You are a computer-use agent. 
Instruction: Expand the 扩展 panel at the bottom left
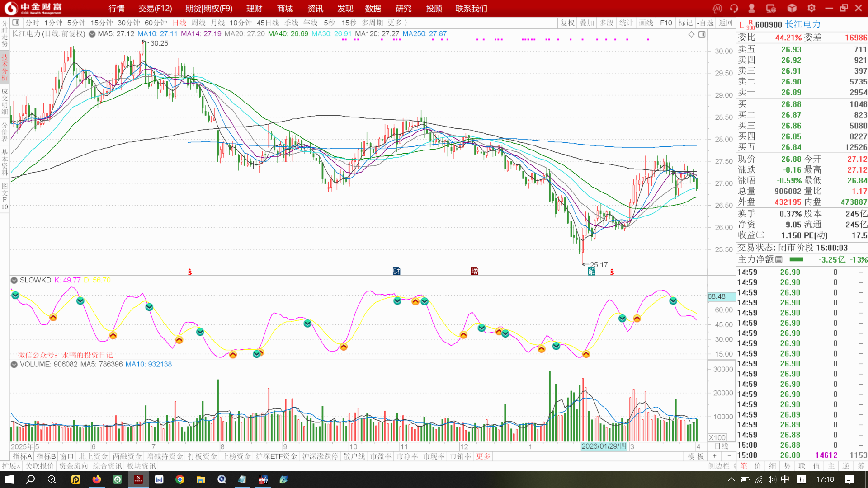coord(10,466)
